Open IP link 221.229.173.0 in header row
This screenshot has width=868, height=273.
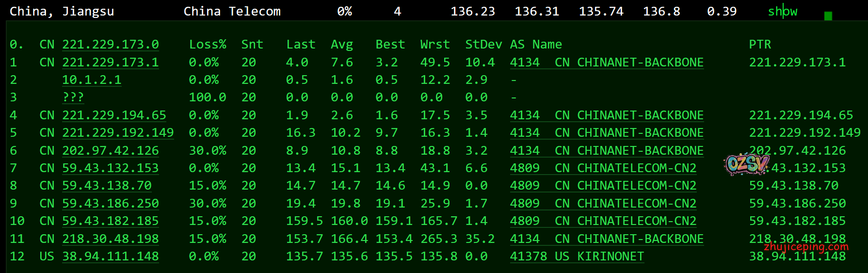pyautogui.click(x=110, y=45)
